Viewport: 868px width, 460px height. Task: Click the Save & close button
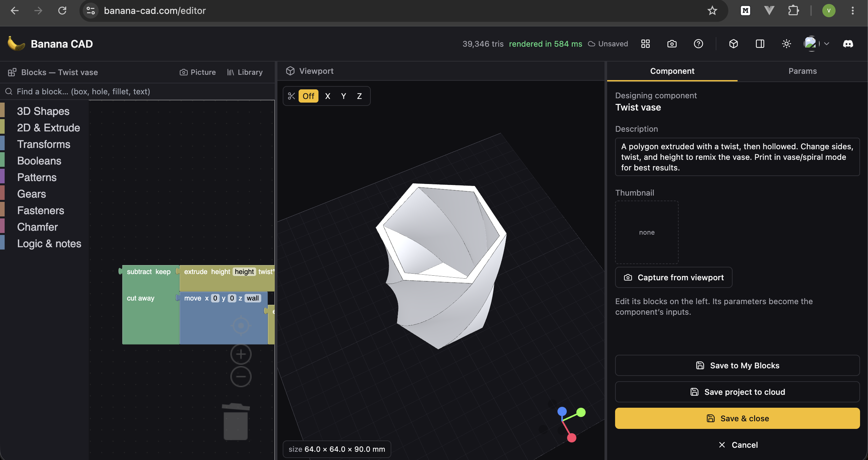[x=737, y=418]
